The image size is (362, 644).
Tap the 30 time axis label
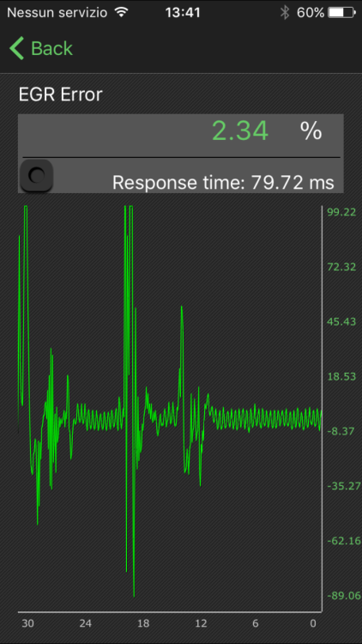[x=28, y=623]
